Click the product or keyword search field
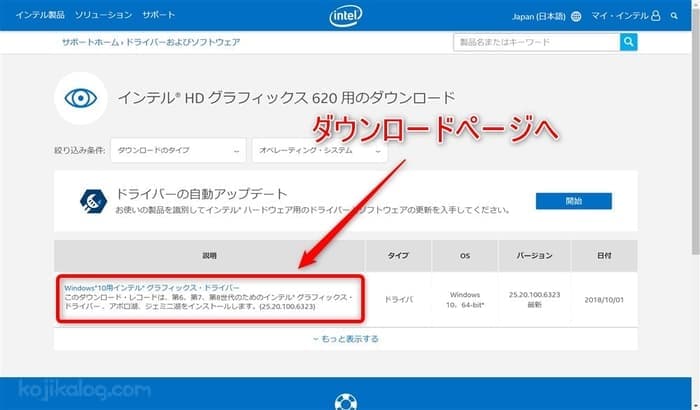This screenshot has height=410, width=700. [537, 42]
